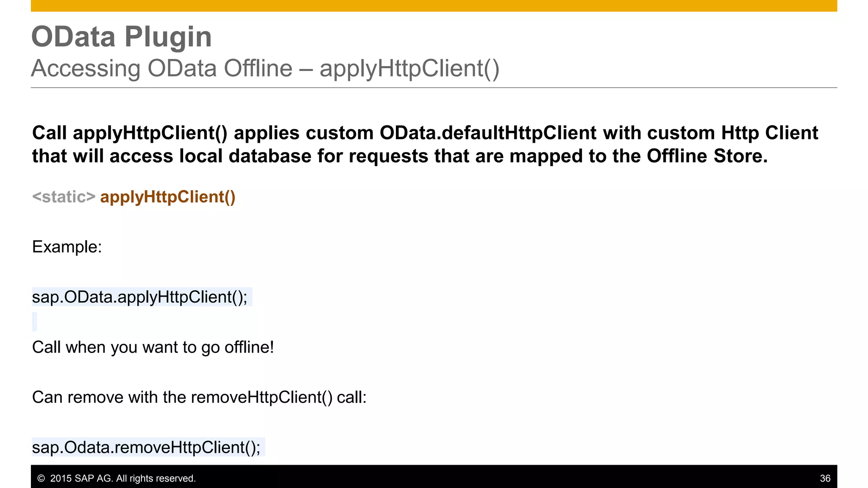Click the text 'Call when you want to go offline!'

(153, 347)
